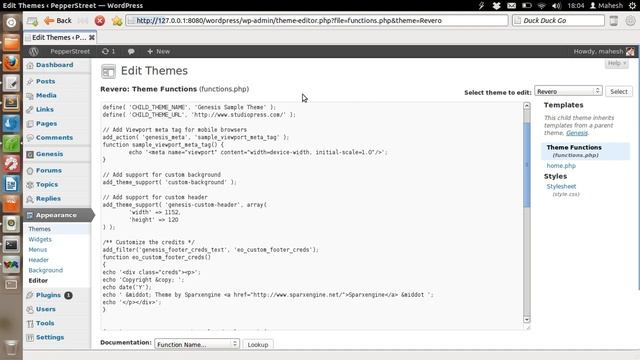This screenshot has width=640, height=360.
Task: Open the + New admin bar menu
Action: click(x=158, y=51)
